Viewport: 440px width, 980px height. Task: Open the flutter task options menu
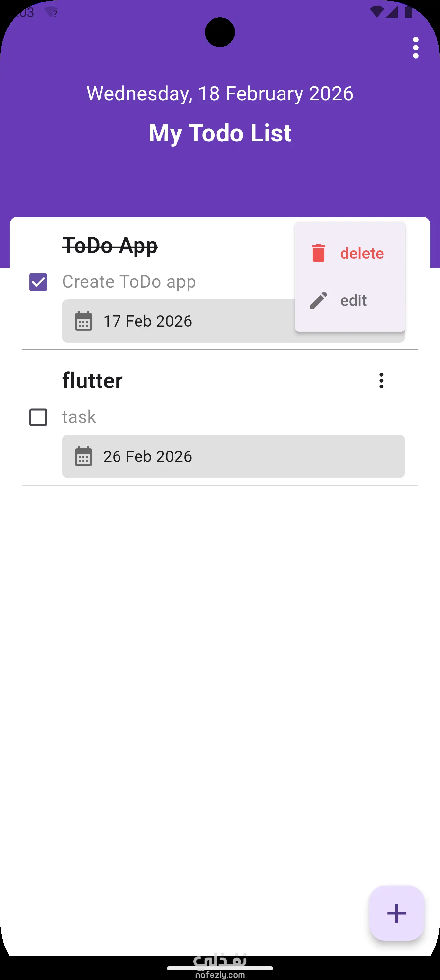pos(381,381)
